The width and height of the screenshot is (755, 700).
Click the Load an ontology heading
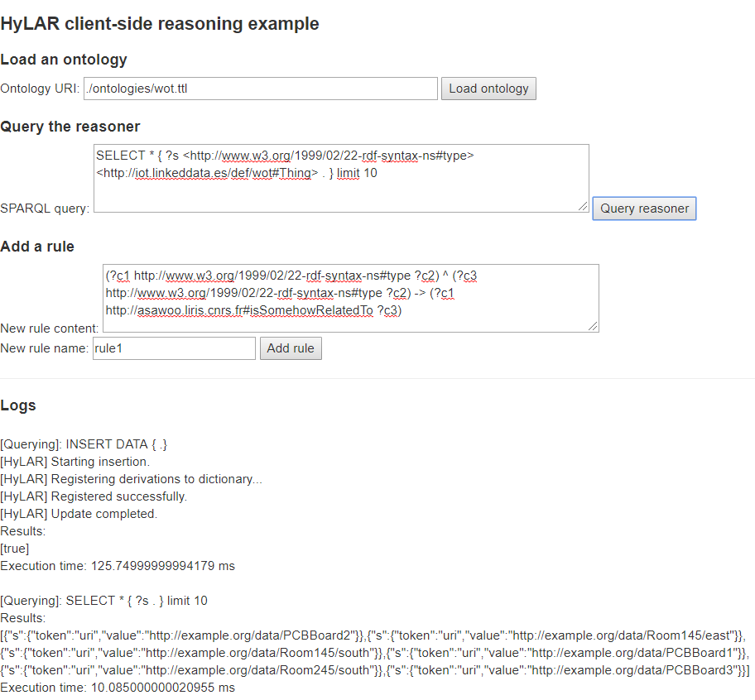pyautogui.click(x=64, y=60)
